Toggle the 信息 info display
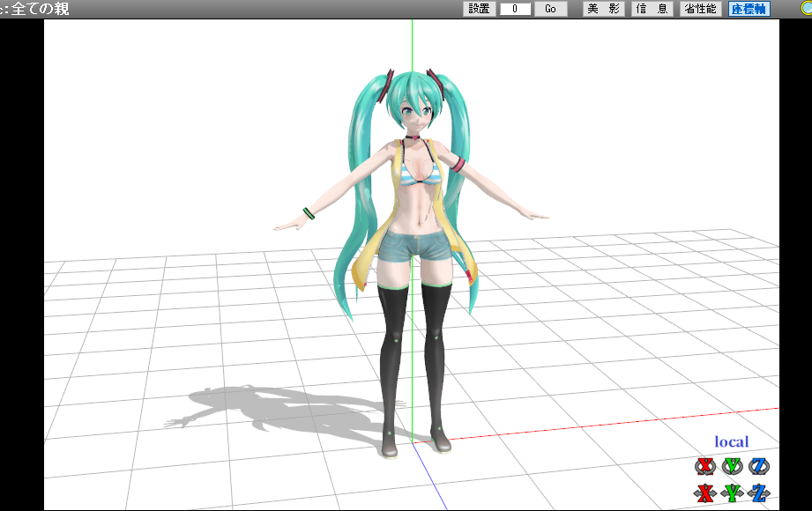Viewport: 812px width, 511px height. pyautogui.click(x=652, y=9)
